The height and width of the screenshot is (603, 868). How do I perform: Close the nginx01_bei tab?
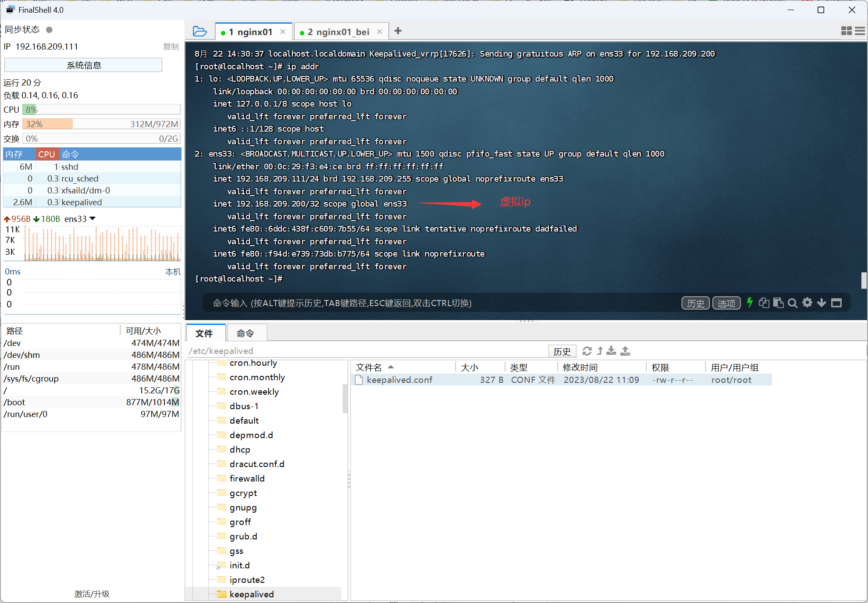[380, 32]
